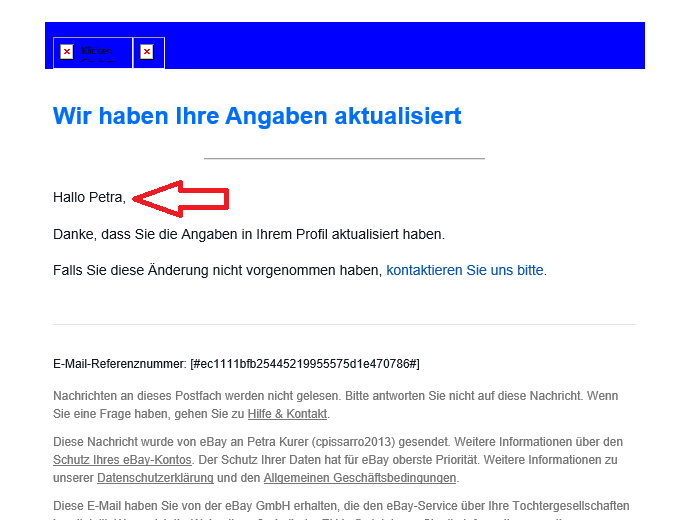Open 'Allgemeinen Geschäftsbedingungen' link
Image resolution: width=697 pixels, height=520 pixels.
coord(359,478)
